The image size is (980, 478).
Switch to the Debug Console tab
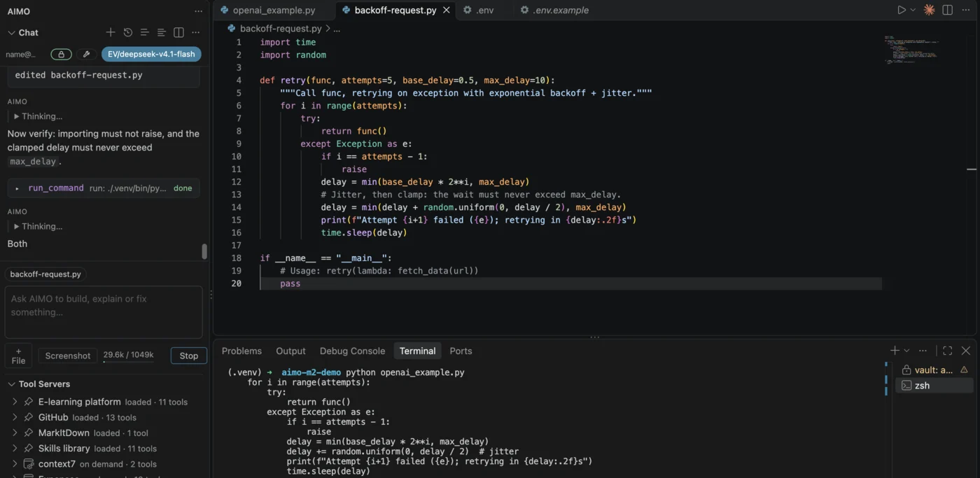[x=352, y=351]
